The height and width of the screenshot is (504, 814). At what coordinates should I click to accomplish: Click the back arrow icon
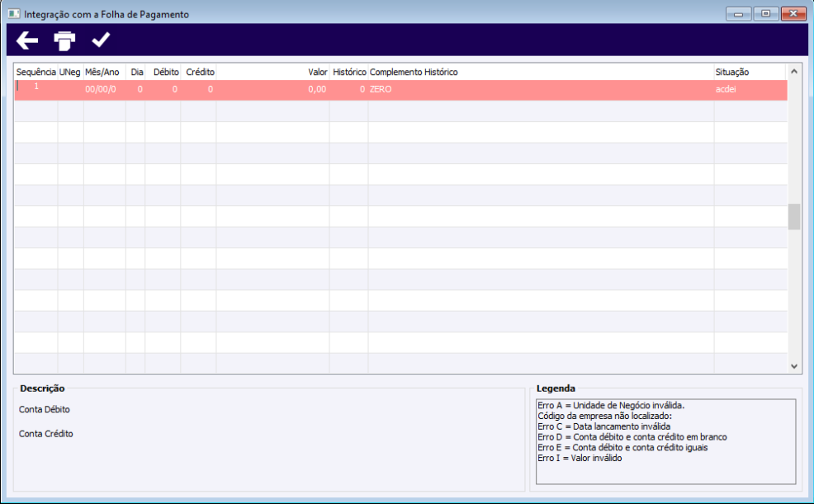[27, 40]
